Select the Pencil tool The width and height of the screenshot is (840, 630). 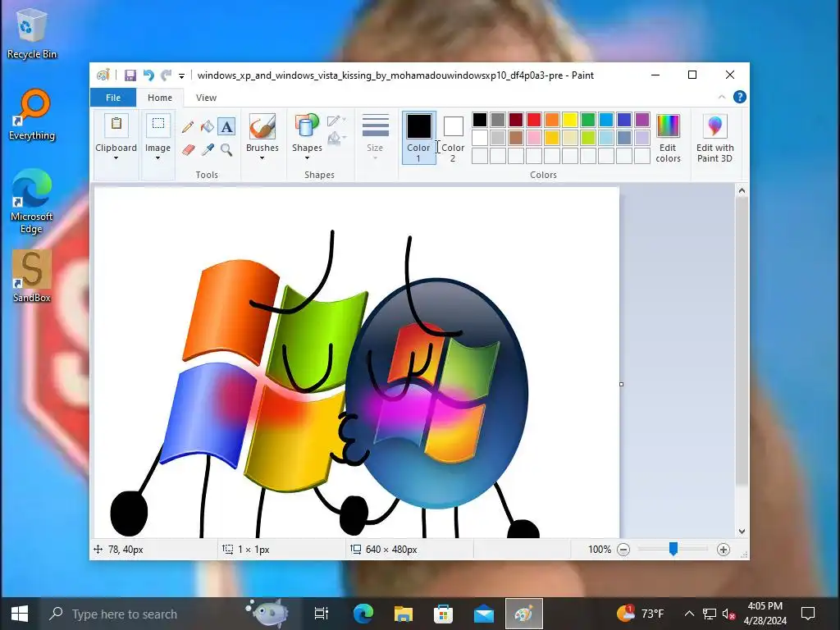(188, 127)
